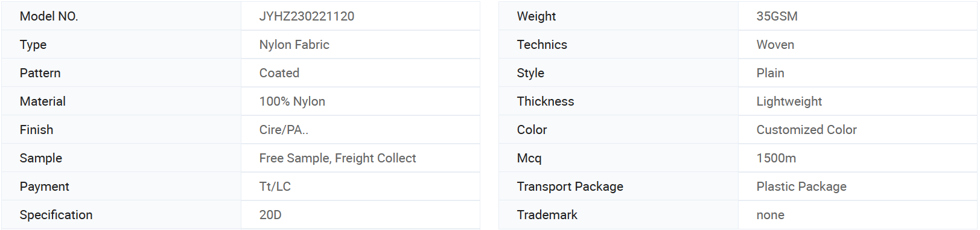The image size is (980, 230).
Task: Click the 35GSM weight value
Action: pyautogui.click(x=777, y=16)
